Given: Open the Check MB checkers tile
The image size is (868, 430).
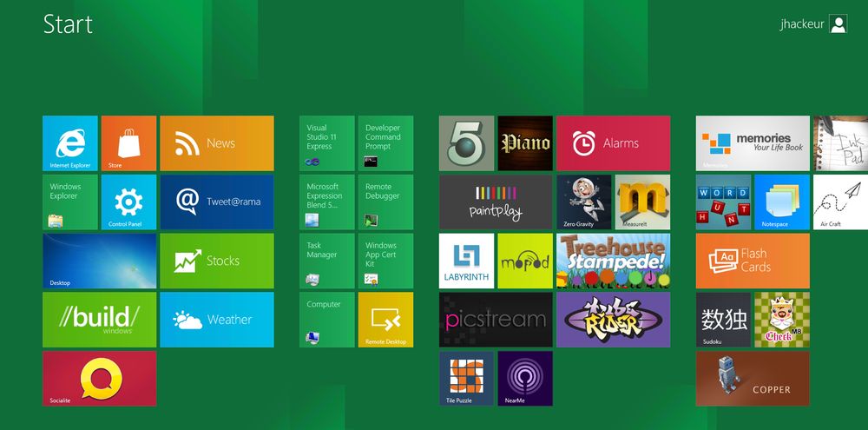Looking at the screenshot, I should pyautogui.click(x=782, y=320).
